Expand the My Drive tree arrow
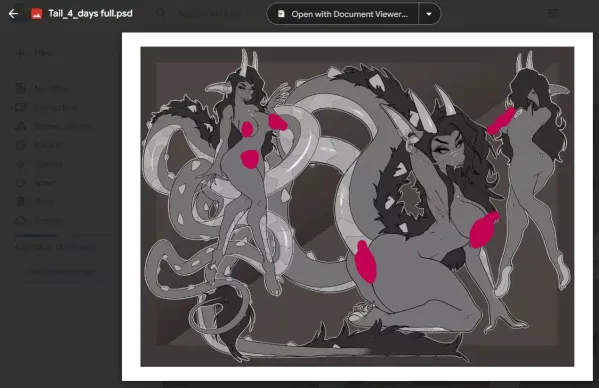Viewport: 599px width, 388px height. (x=10, y=89)
